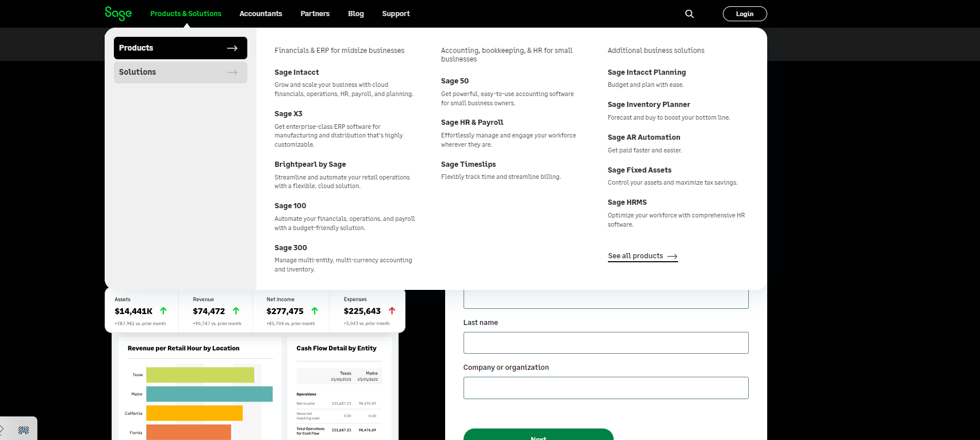Click the Company or organization field
The image size is (980, 440).
click(x=606, y=388)
